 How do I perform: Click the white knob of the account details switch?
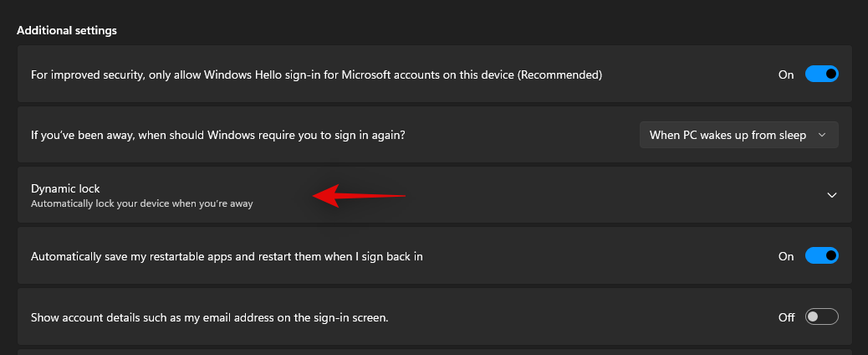813,316
